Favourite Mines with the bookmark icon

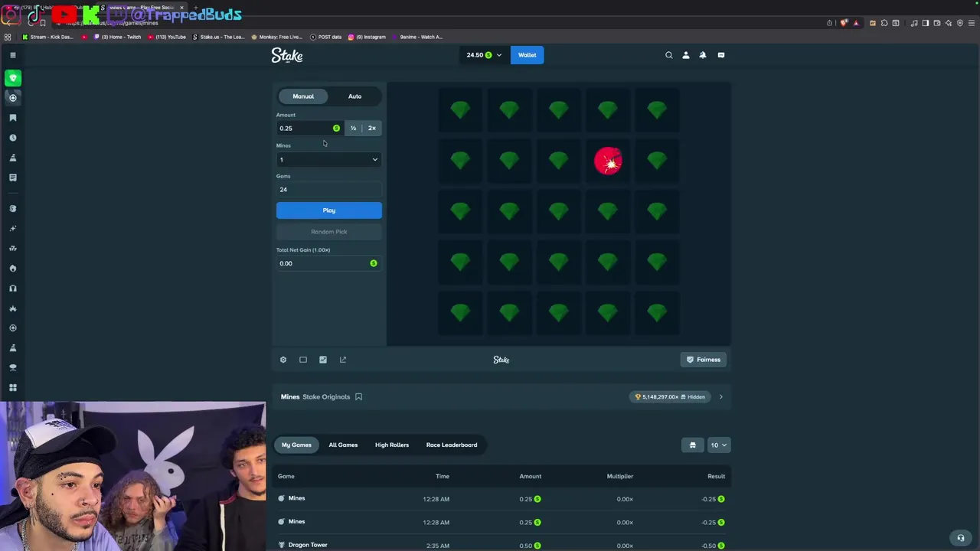pyautogui.click(x=358, y=397)
